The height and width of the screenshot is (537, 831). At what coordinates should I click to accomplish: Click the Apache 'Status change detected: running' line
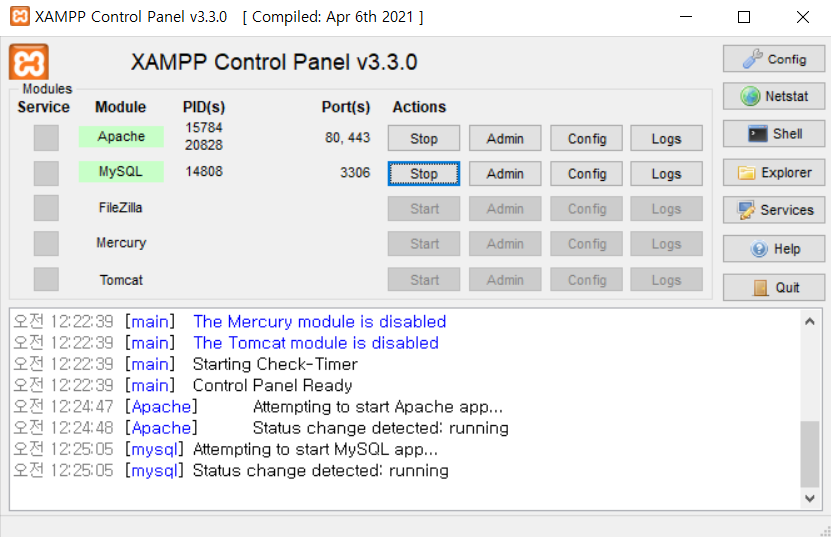381,428
